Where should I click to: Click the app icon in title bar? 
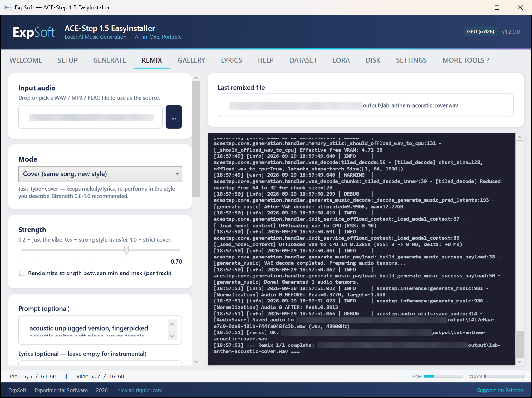click(8, 7)
